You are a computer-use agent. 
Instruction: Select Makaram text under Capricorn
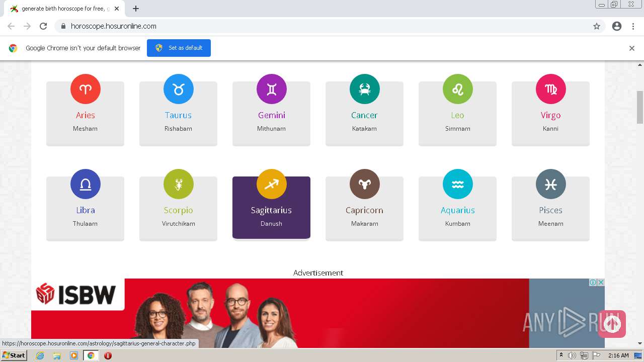[x=364, y=224]
